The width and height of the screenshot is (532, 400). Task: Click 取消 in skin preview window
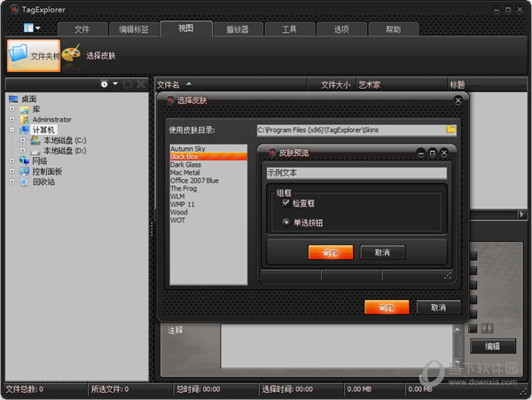click(383, 252)
